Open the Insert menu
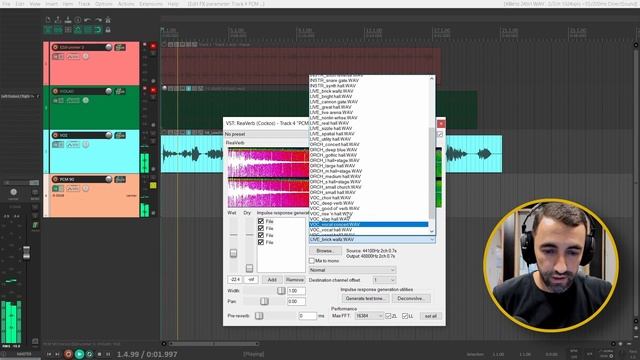640x360 pixels. click(51, 4)
